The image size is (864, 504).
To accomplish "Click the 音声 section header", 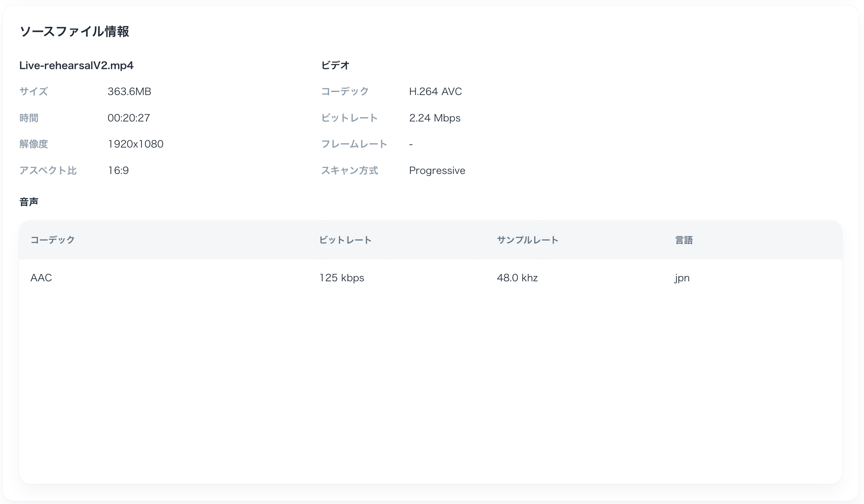I will click(x=30, y=201).
